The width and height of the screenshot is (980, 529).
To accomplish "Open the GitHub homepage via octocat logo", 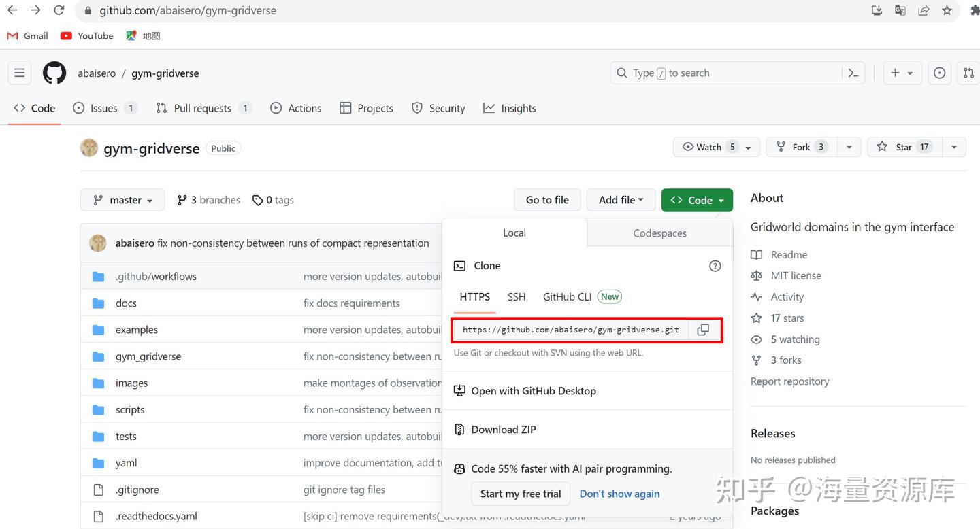I will pyautogui.click(x=54, y=73).
